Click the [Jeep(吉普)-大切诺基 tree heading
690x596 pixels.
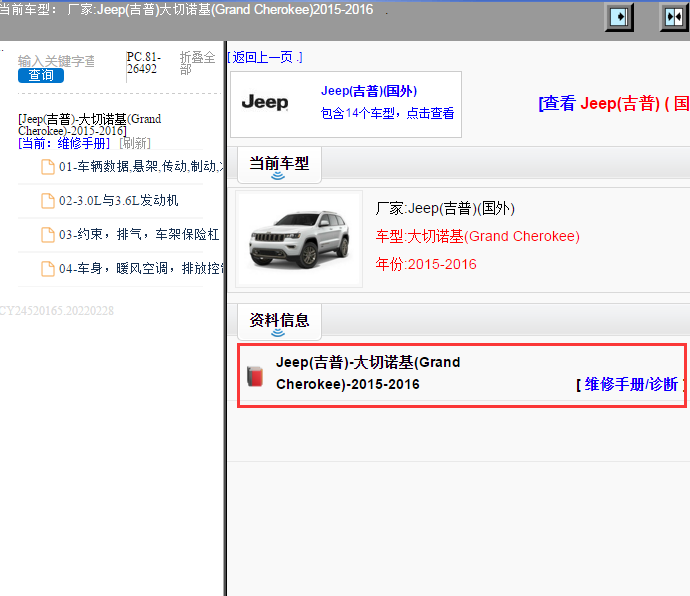(90, 125)
